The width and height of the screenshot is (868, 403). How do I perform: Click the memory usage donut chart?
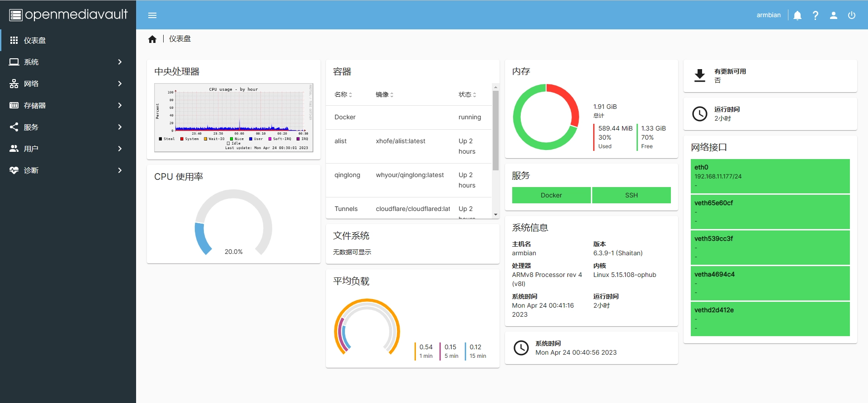[x=546, y=117]
